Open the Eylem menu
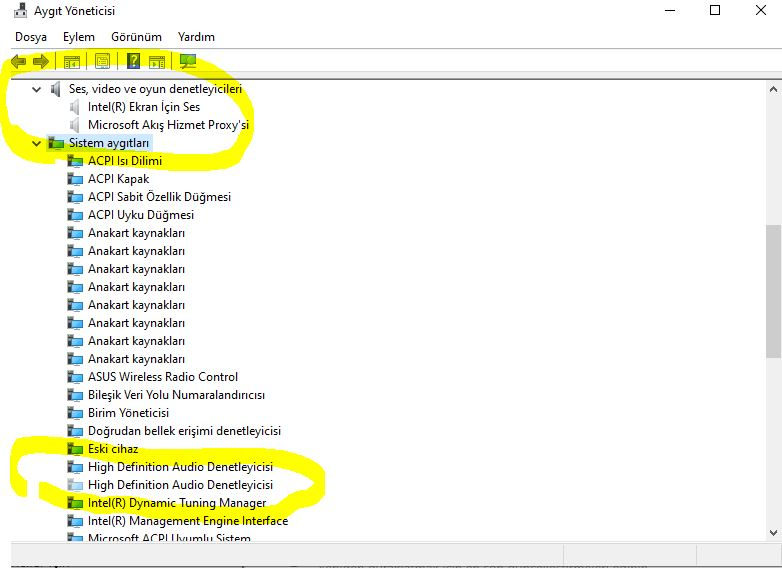The width and height of the screenshot is (782, 568). (79, 37)
